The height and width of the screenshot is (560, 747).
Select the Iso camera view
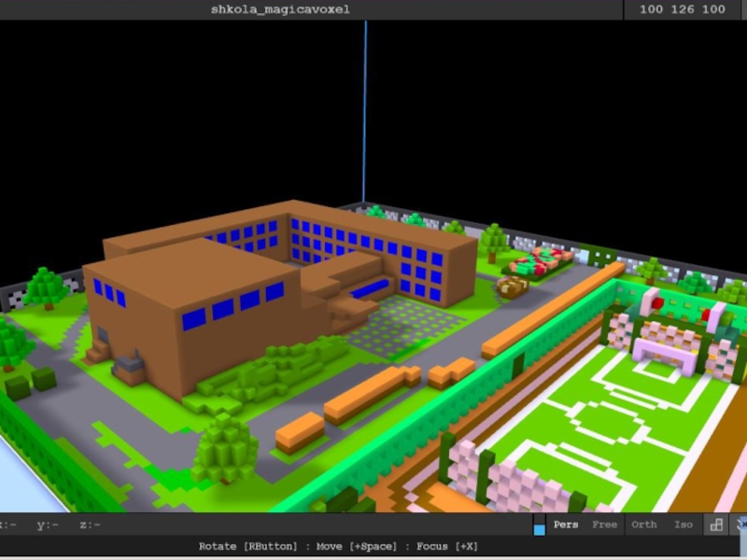pyautogui.click(x=684, y=525)
